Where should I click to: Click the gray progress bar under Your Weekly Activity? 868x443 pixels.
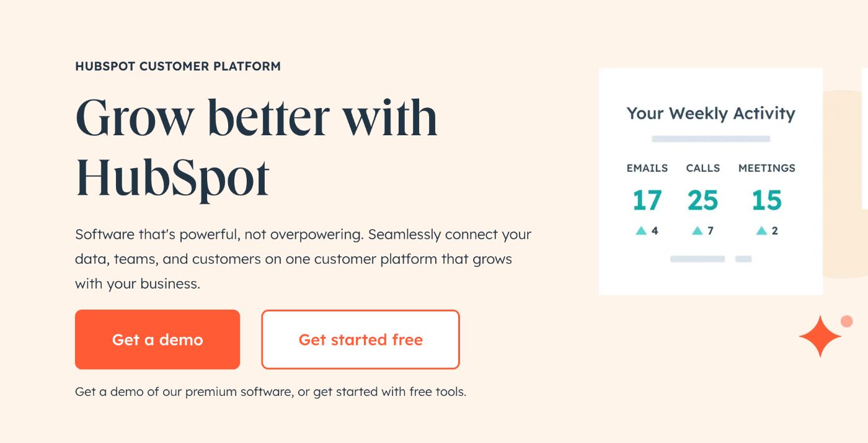711,138
